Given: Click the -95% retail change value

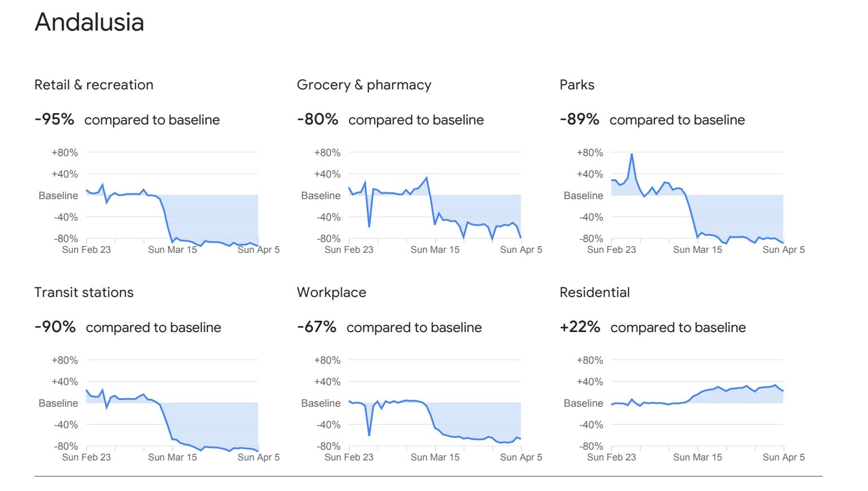Looking at the screenshot, I should pos(54,119).
